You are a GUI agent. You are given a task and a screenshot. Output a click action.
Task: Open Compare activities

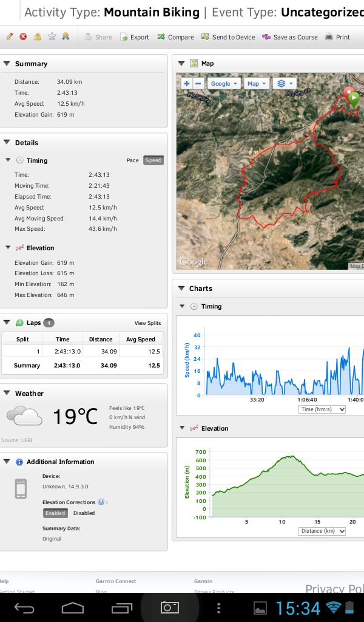pos(175,37)
